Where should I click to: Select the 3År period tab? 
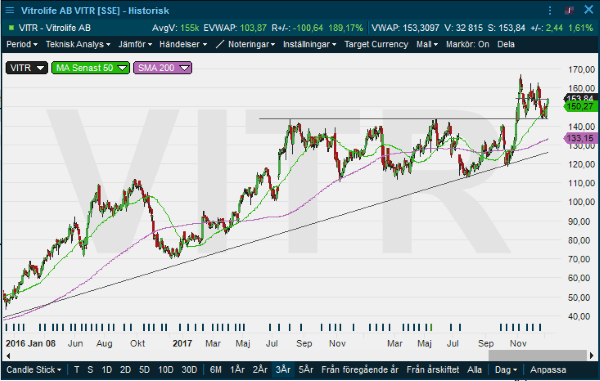pos(283,370)
